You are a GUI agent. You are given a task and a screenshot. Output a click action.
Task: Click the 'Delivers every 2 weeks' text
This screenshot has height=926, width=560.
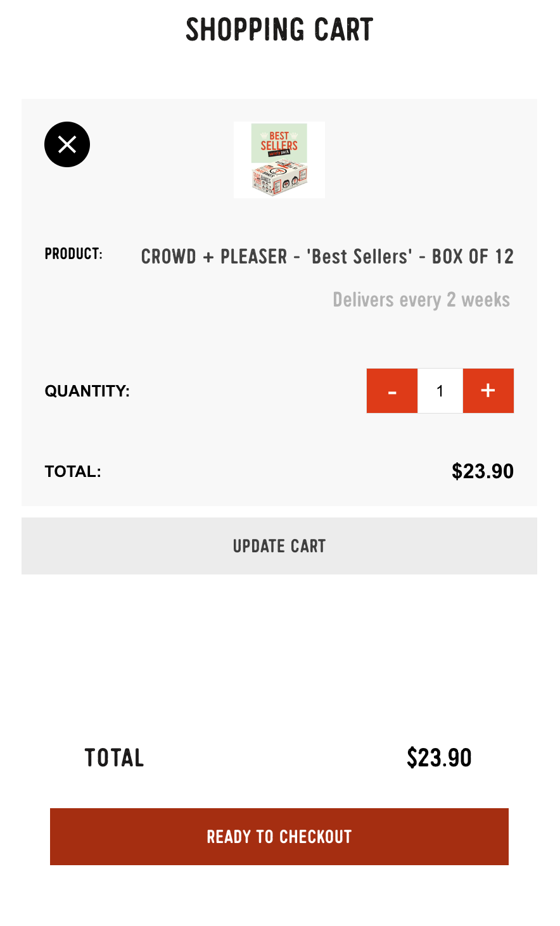pos(421,300)
